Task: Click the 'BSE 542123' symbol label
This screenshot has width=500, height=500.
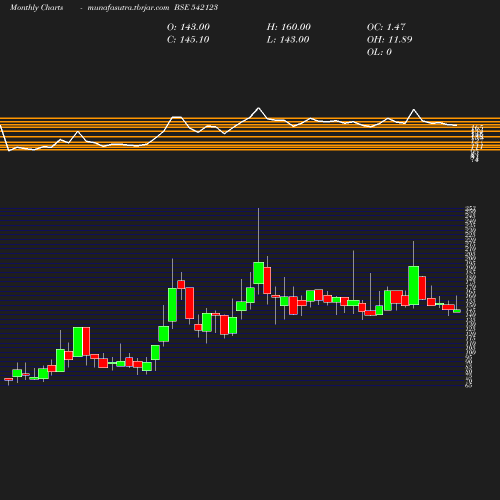Action: 196,7
